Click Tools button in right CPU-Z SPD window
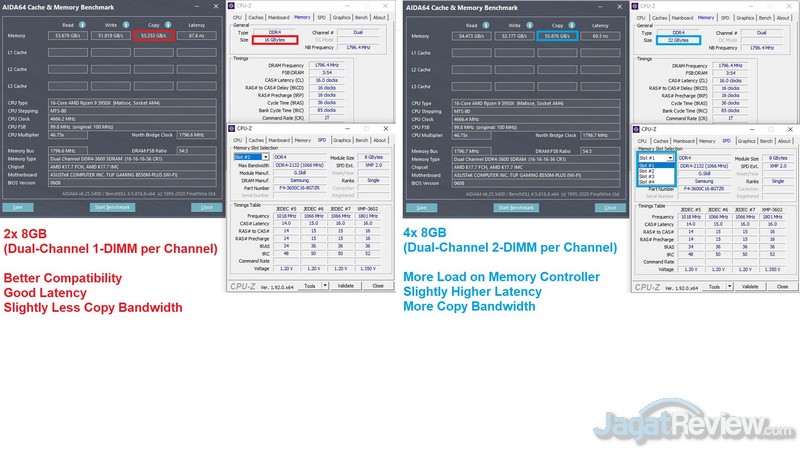800x450 pixels. click(x=714, y=287)
